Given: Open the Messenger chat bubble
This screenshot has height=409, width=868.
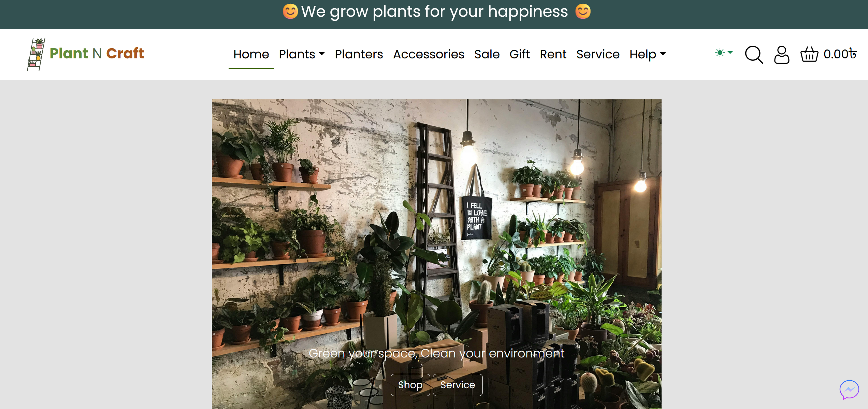Looking at the screenshot, I should tap(849, 390).
